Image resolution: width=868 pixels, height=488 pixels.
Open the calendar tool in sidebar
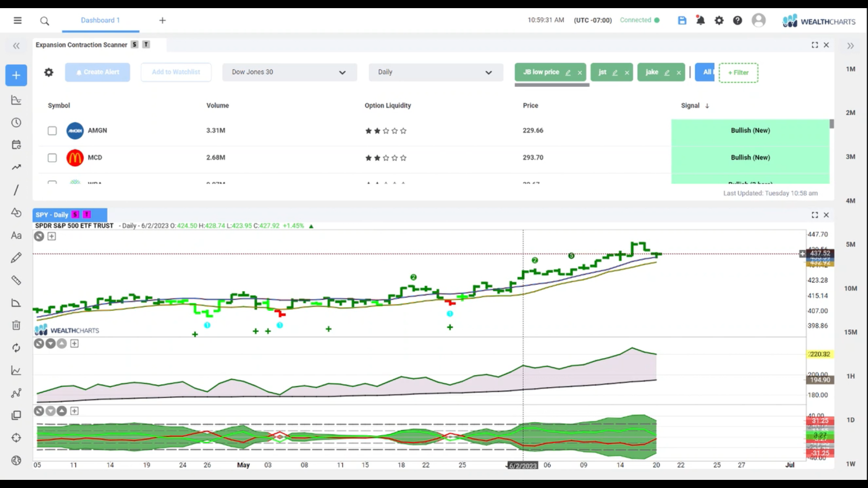pyautogui.click(x=16, y=145)
